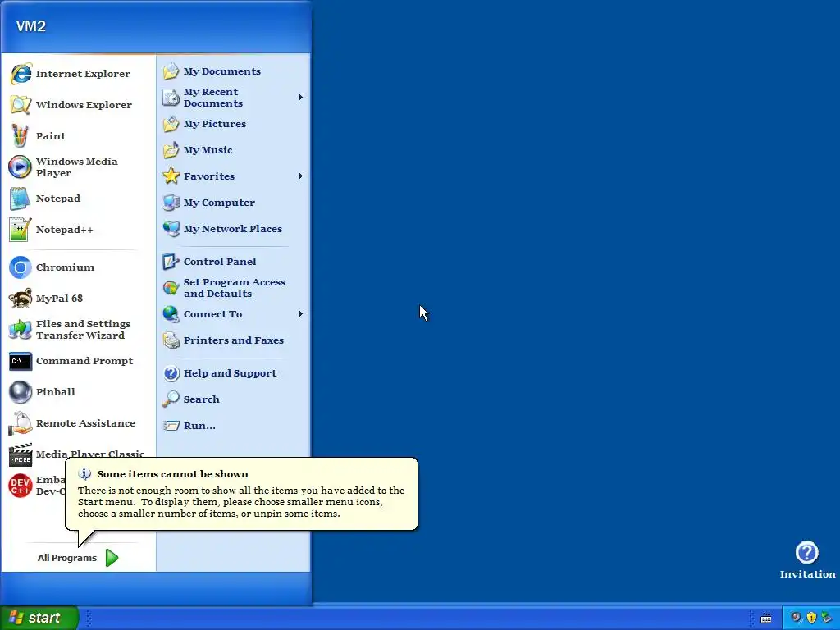The width and height of the screenshot is (840, 630).
Task: Expand the My Recent Documents submenu
Action: tap(234, 98)
